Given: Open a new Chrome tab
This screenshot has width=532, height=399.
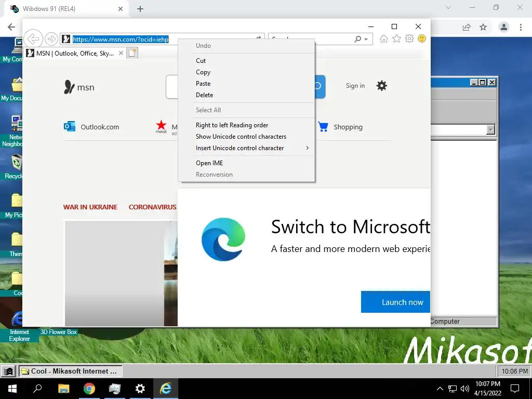Looking at the screenshot, I should click(x=140, y=9).
